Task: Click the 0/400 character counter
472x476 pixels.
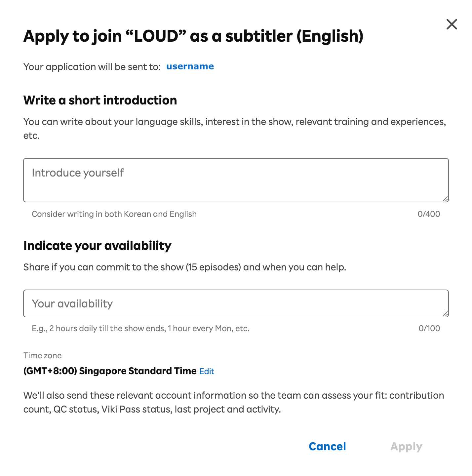Action: [x=429, y=214]
